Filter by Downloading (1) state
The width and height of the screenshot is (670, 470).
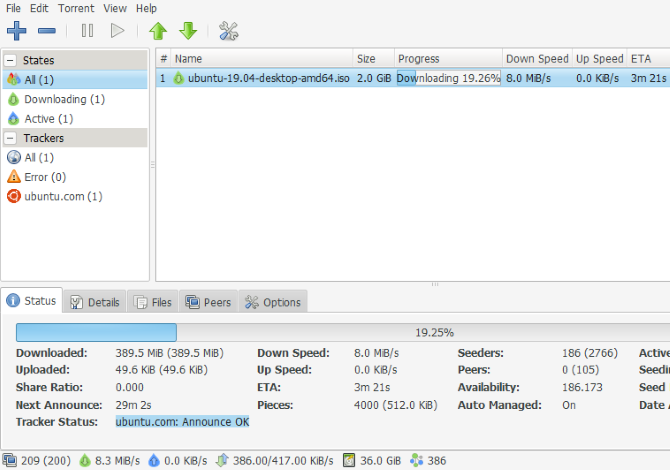tap(75, 99)
